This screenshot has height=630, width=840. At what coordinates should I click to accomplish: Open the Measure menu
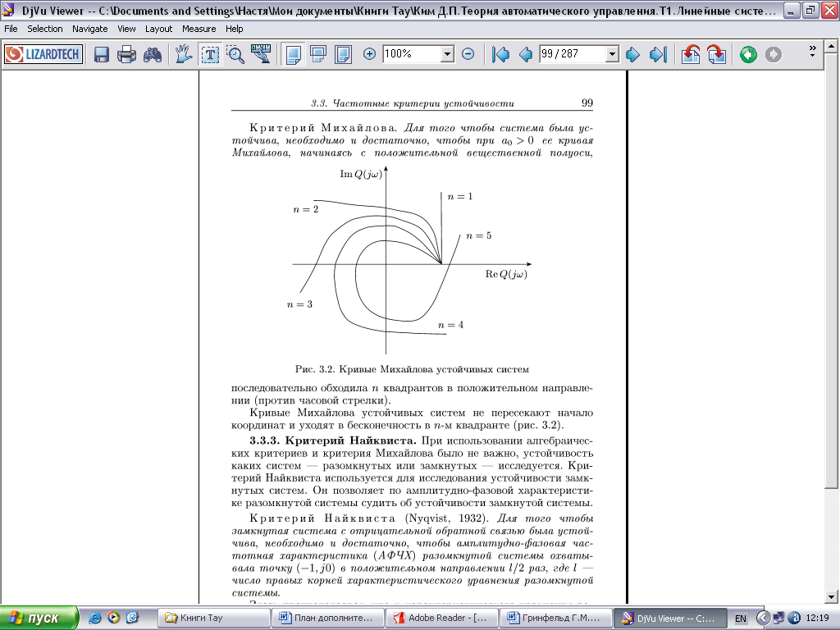[x=199, y=29]
